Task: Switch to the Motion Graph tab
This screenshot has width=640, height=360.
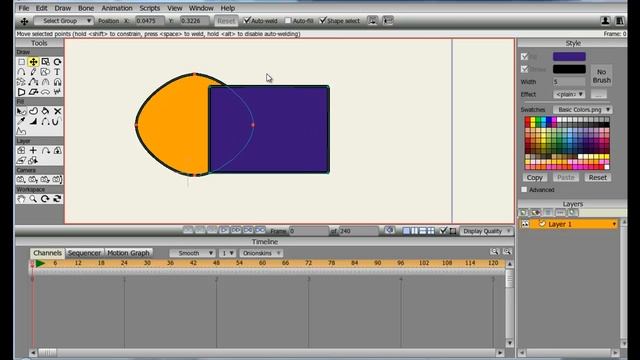Action: tap(128, 253)
